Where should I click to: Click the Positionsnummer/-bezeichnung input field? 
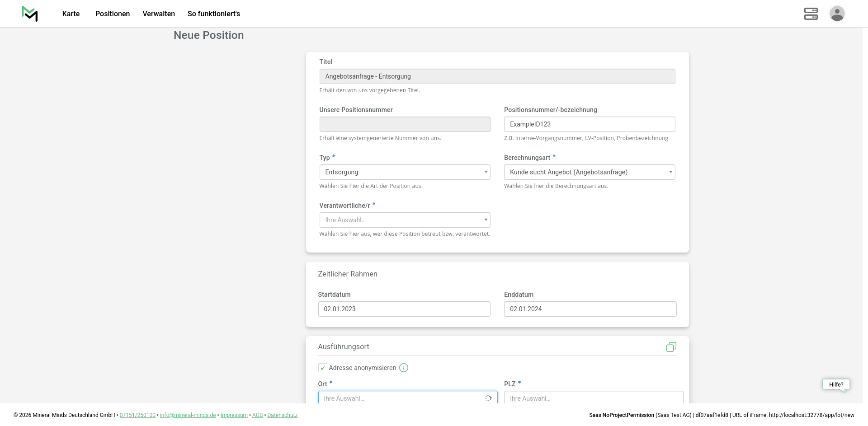coord(589,124)
